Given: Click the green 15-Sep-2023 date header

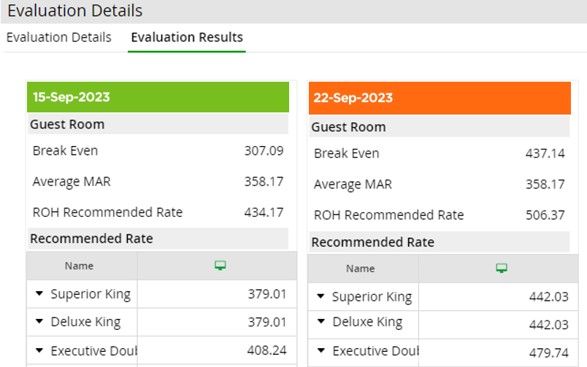Looking at the screenshot, I should point(158,97).
